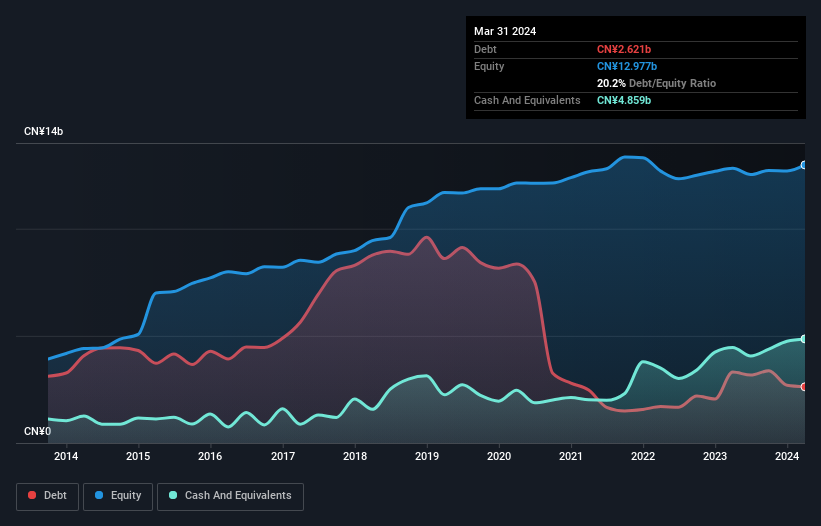821x526 pixels.
Task: Select the 2022 x-axis label
Action: [x=643, y=457]
